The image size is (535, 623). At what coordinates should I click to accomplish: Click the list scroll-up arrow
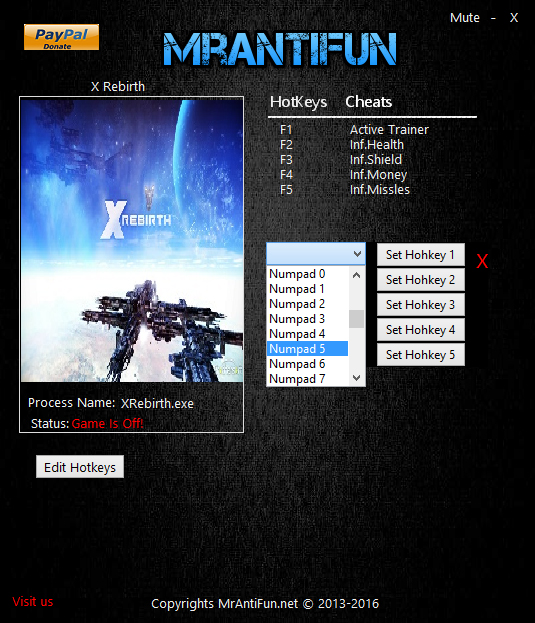357,275
